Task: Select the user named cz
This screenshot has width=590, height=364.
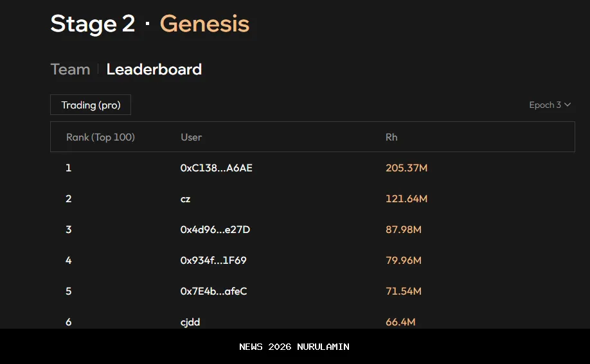Action: point(185,199)
